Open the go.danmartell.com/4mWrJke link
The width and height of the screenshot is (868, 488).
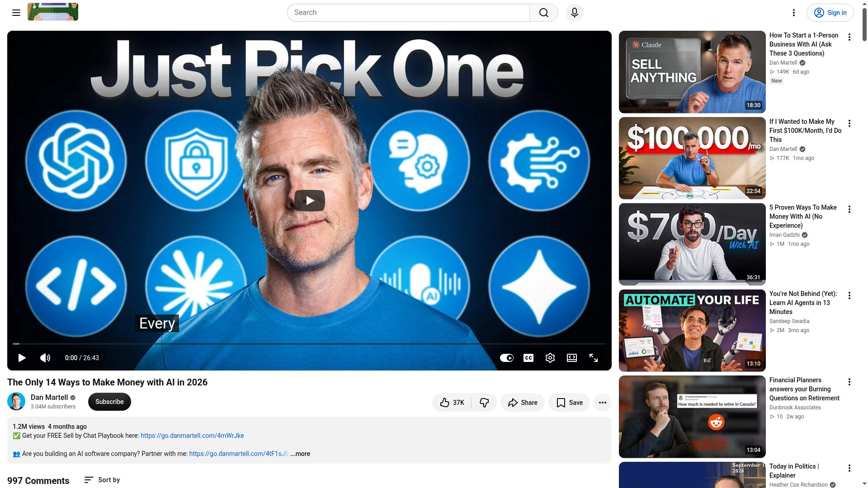pos(192,436)
